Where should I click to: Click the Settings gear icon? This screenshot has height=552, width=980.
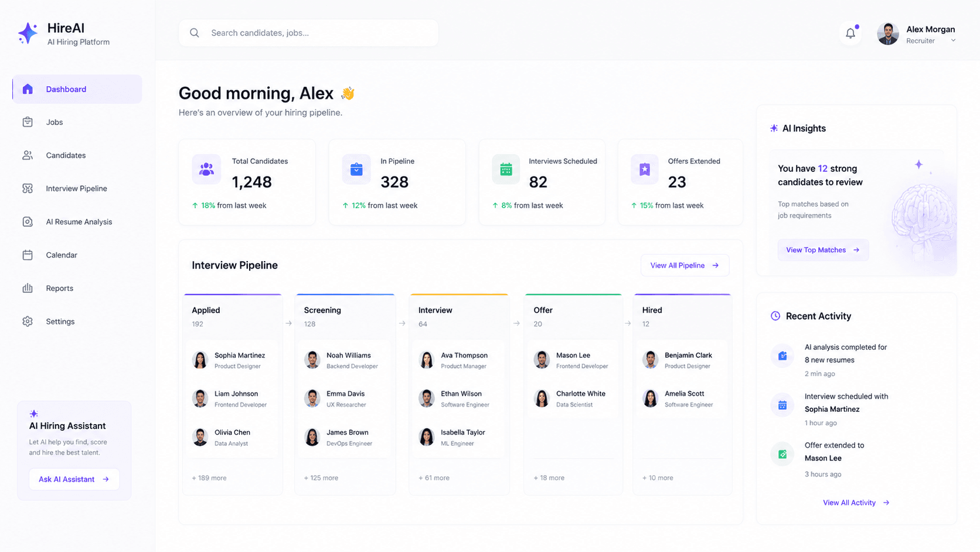click(x=28, y=321)
